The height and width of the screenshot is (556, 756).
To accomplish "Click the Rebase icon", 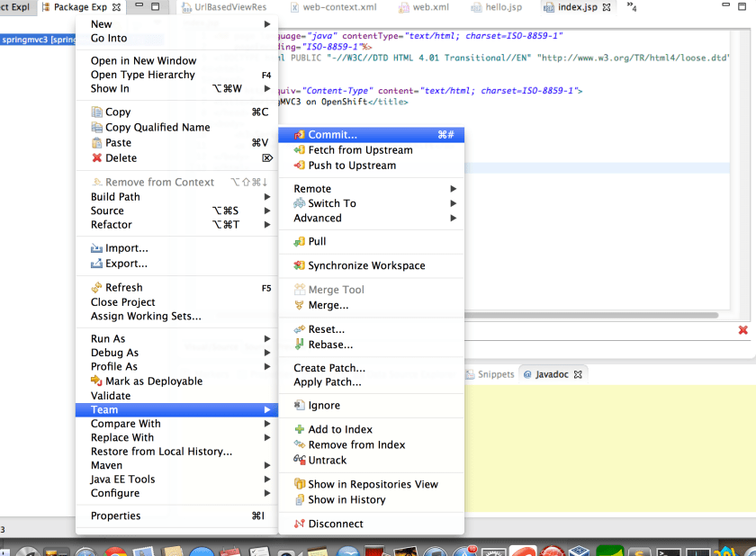I will point(300,345).
